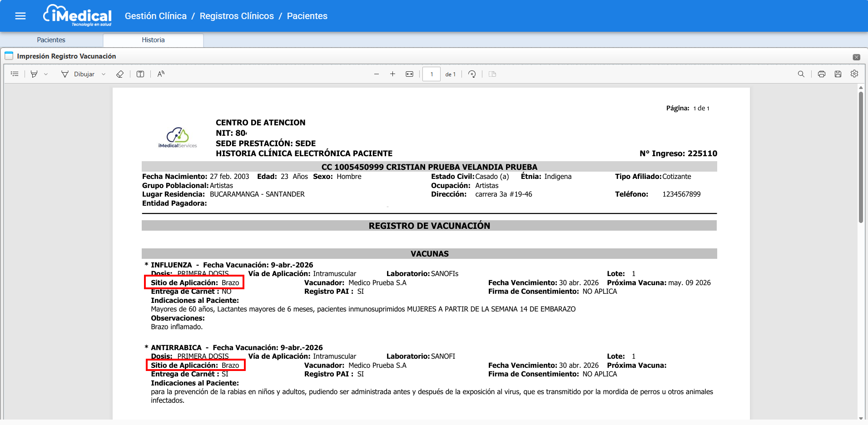The image size is (868, 425).
Task: Expand the Dibujar options dropdown arrow
Action: click(104, 74)
